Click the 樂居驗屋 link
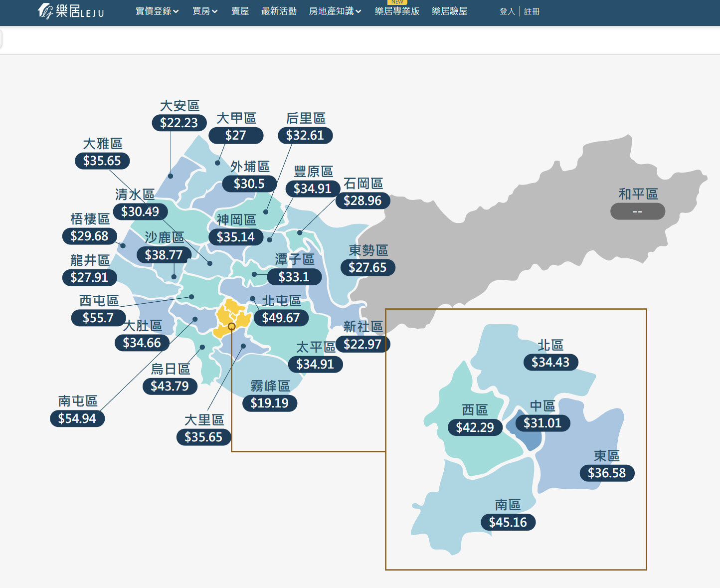 point(449,11)
